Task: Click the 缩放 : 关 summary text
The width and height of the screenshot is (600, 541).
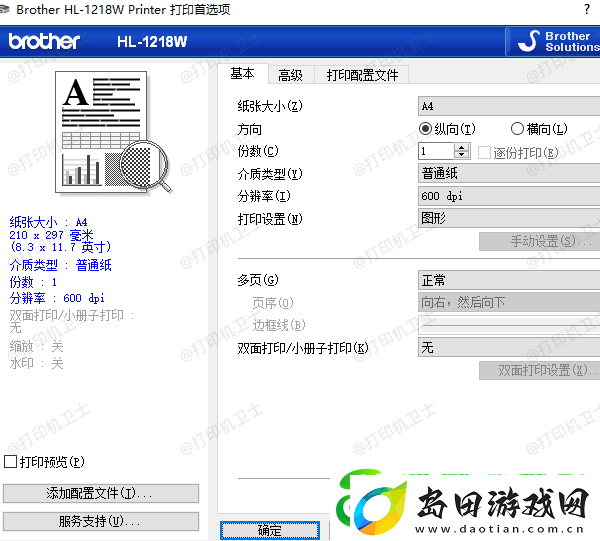Action: 36,347
